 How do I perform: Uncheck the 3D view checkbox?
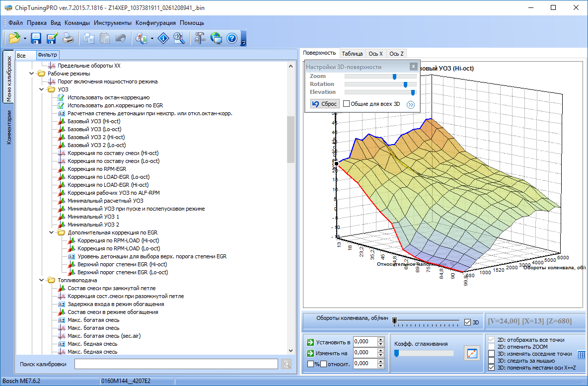tap(467, 322)
